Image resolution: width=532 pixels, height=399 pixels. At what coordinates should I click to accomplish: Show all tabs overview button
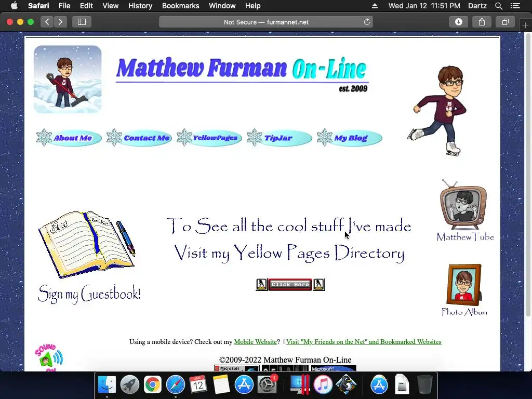coord(505,22)
